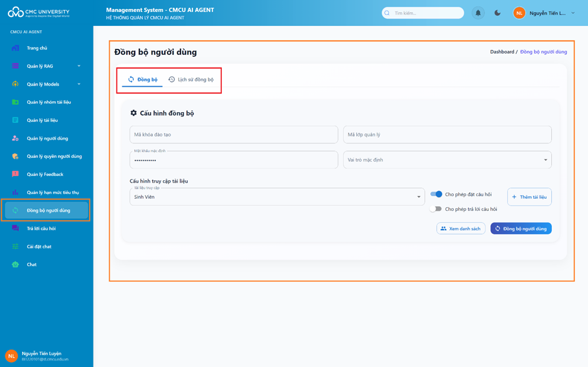Open the Tài liệu truy cập Sinh Viên dropdown
Screen dimensions: 588x367
[277, 197]
